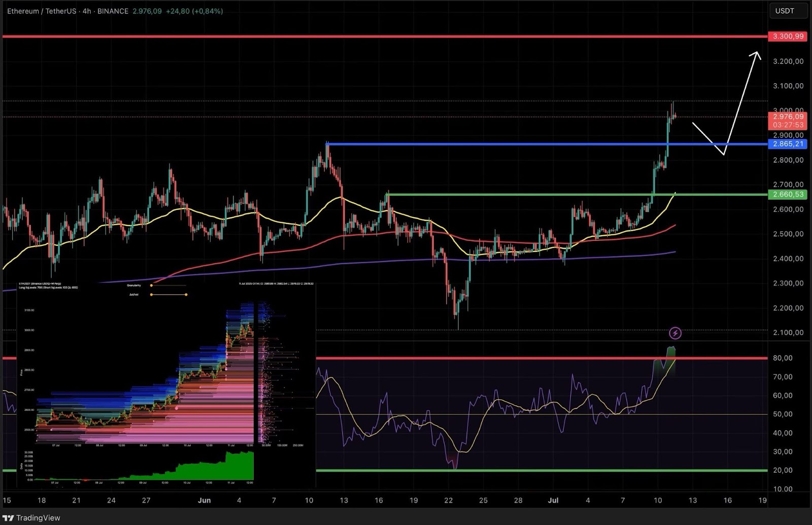Click the 50,00 level label on the RSI axis
The image size is (812, 525).
point(783,414)
